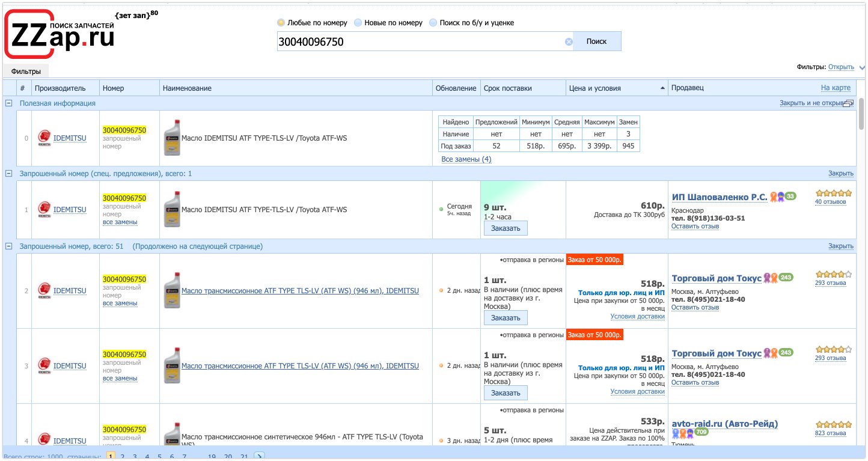Click the green 709 badge for Авто-Рейд
The height and width of the screenshot is (461, 868).
701,433
